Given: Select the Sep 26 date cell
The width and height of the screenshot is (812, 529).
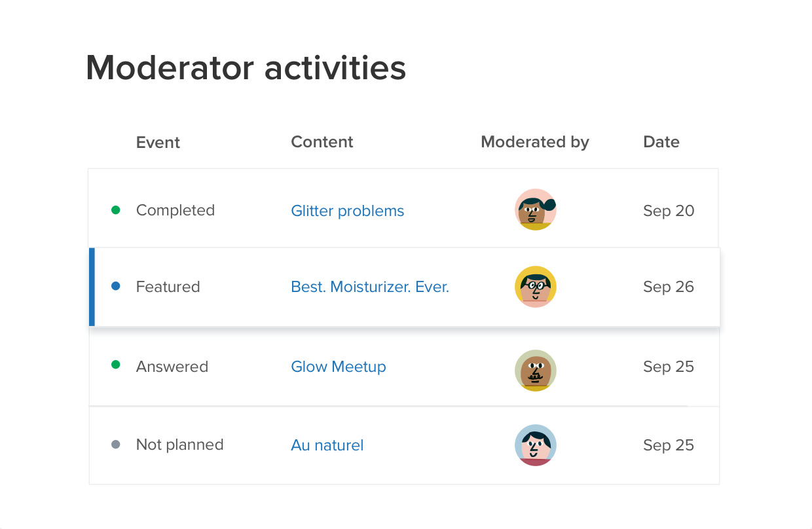Looking at the screenshot, I should pos(669,287).
